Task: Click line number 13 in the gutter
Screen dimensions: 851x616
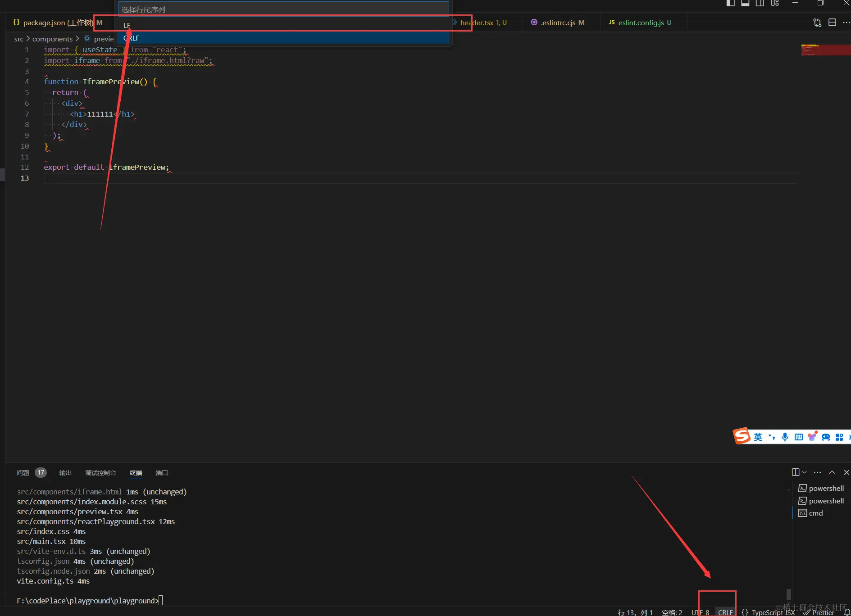Action: pyautogui.click(x=25, y=178)
